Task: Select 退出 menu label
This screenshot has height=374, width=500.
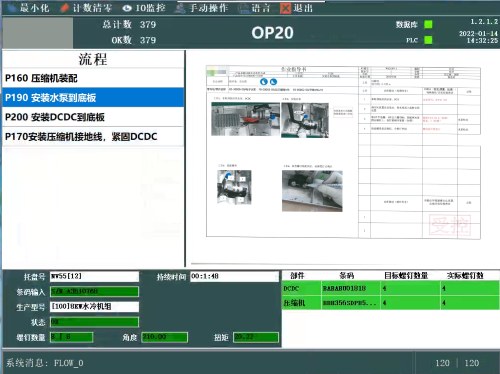Action: 303,8
